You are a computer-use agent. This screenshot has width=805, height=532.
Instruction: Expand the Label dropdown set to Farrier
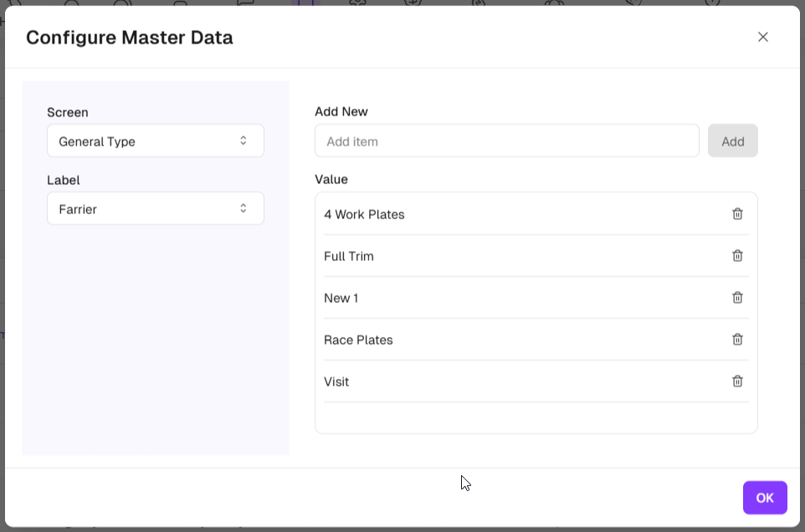156,209
